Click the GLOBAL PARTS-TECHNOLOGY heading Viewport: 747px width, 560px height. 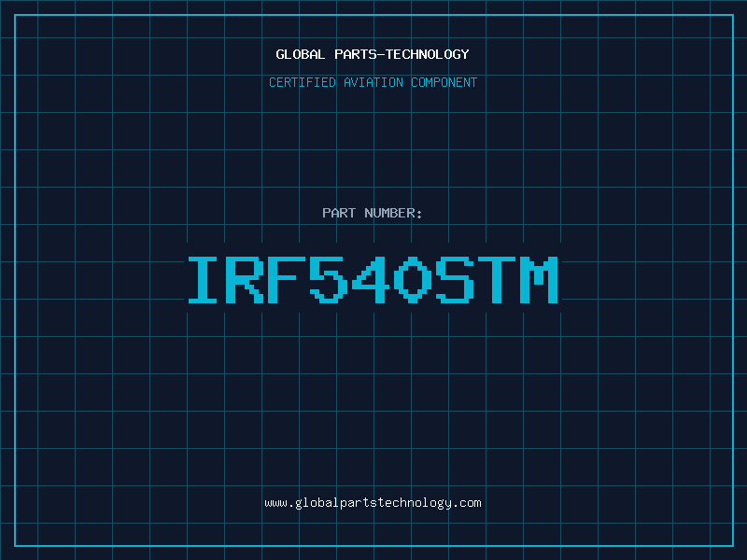click(373, 54)
